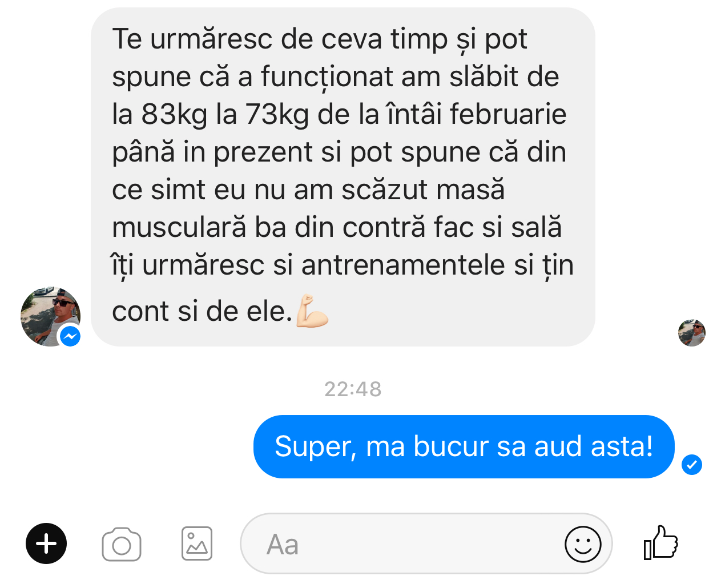This screenshot has width=709, height=588.
Task: Select the gray "Te urmăresc de ceva timp" message
Action: point(343,177)
